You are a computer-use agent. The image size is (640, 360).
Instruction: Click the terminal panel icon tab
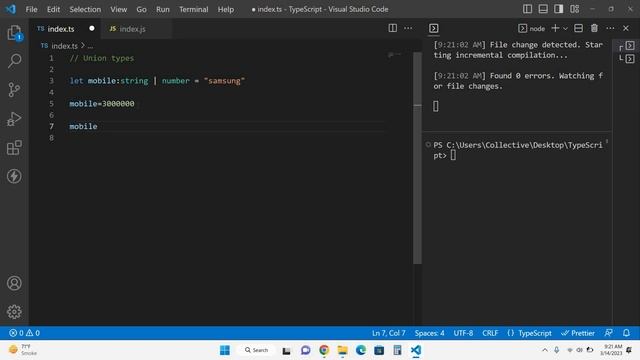tap(433, 28)
